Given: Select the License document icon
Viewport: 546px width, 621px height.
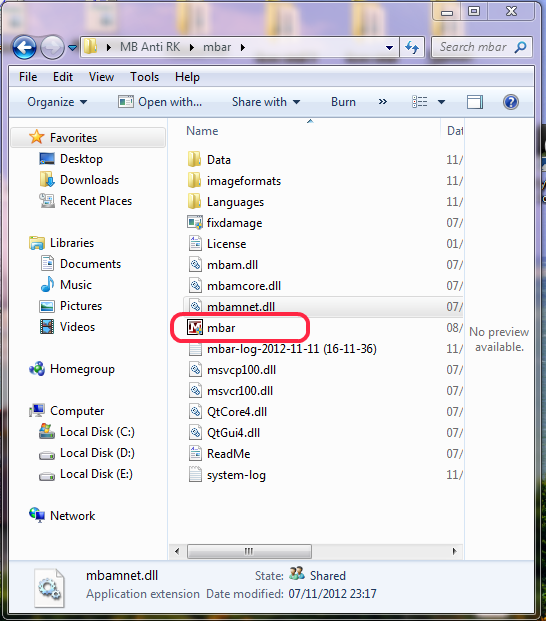Looking at the screenshot, I should 195,244.
